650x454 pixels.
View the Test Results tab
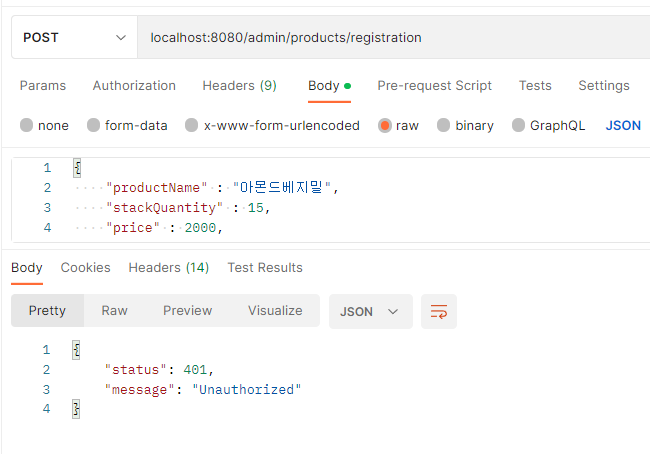(265, 268)
